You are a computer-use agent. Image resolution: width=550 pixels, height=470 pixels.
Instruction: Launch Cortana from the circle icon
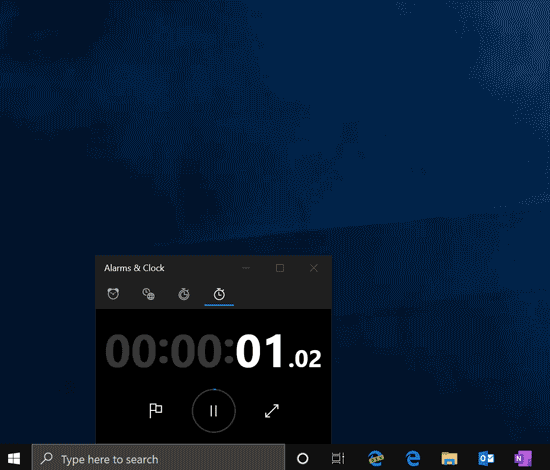[303, 458]
